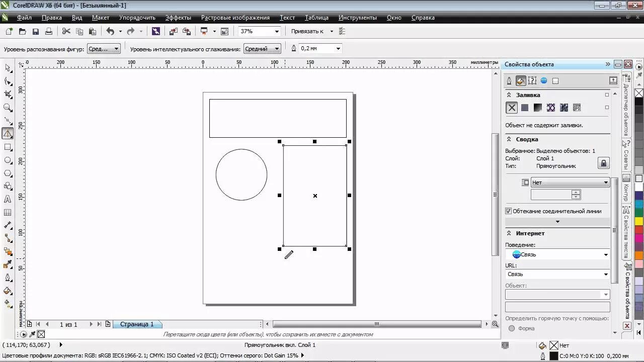Open shape recognition level dropdown
Viewport: 644px width, 362px height.
104,49
